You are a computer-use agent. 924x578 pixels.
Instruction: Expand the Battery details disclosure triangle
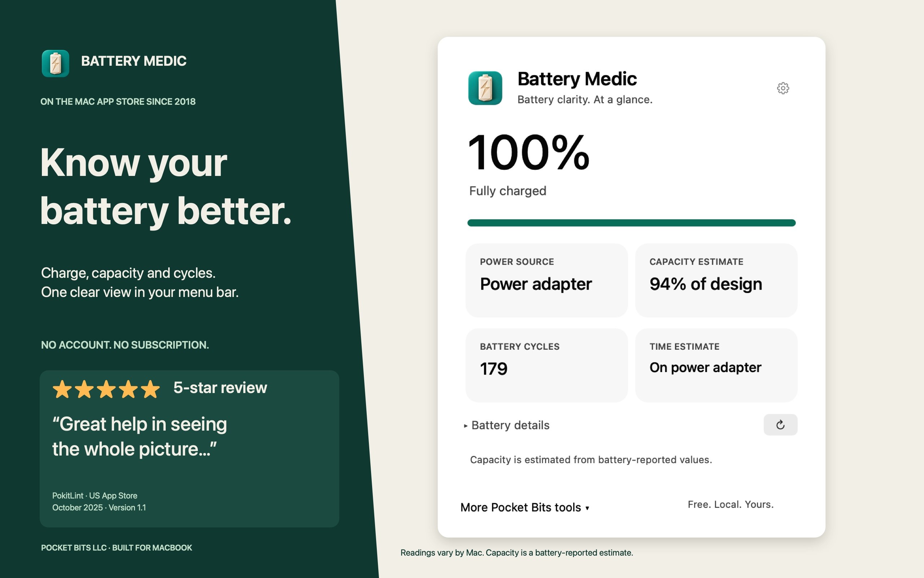466,426
